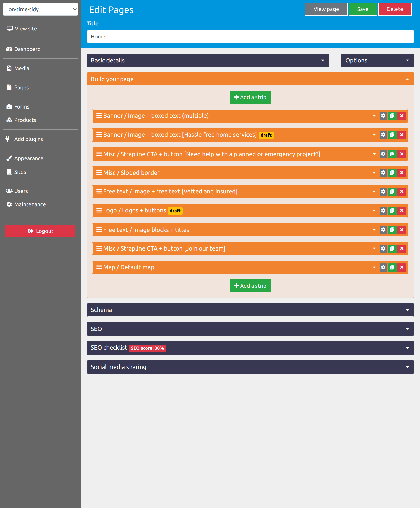Viewport: 420px width, 508px height.
Task: Delete the Logo / Logos + buttons strip
Action: point(402,211)
